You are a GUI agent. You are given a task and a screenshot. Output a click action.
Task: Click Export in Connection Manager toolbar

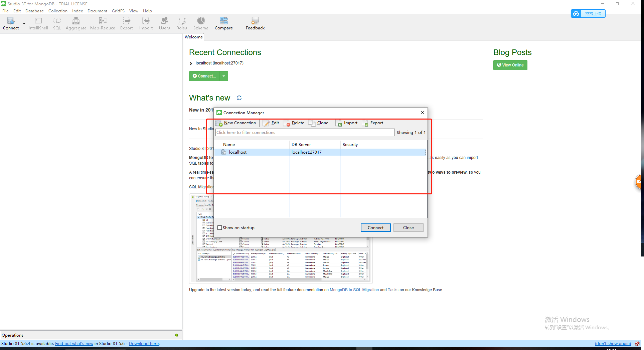coord(373,123)
